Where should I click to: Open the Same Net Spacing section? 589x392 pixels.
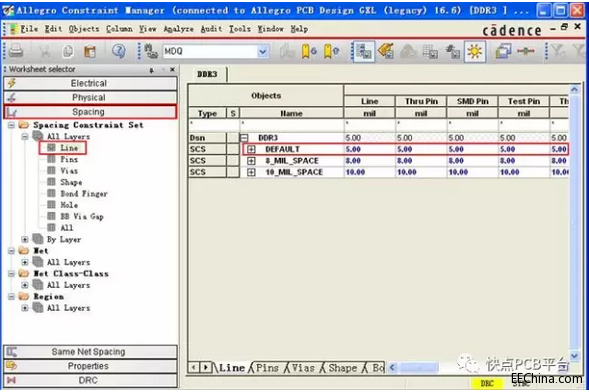coord(90,352)
